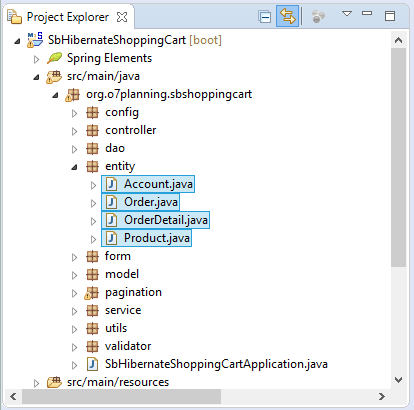Collapse the SbHibernateShoppingCart project node

(x=17, y=41)
